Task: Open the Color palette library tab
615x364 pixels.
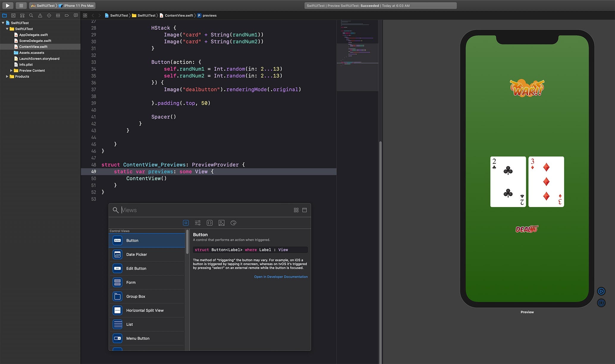Action: click(233, 223)
